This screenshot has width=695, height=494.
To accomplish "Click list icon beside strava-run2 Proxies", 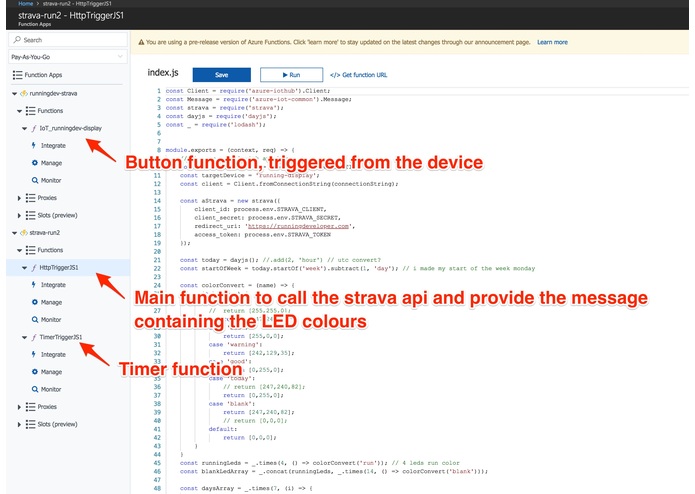I will click(x=30, y=407).
